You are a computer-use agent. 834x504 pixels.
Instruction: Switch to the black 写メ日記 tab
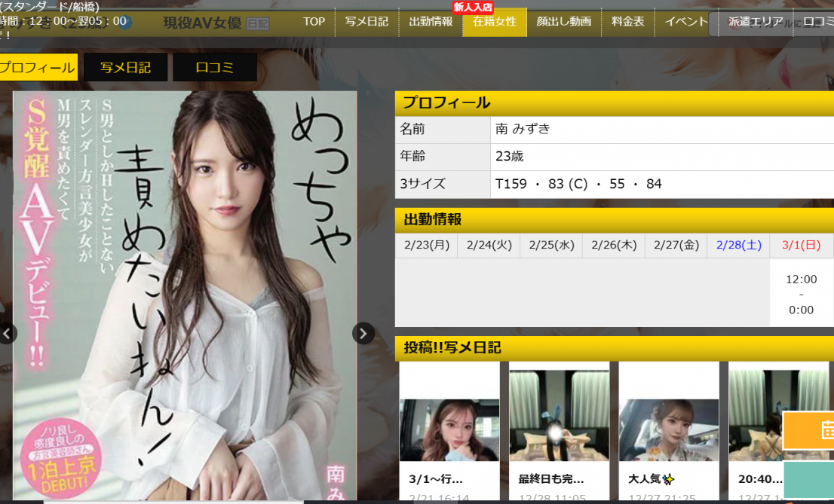(125, 68)
